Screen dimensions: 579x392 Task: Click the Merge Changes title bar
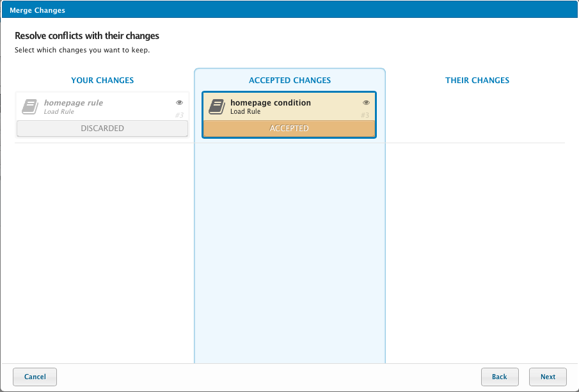point(289,10)
